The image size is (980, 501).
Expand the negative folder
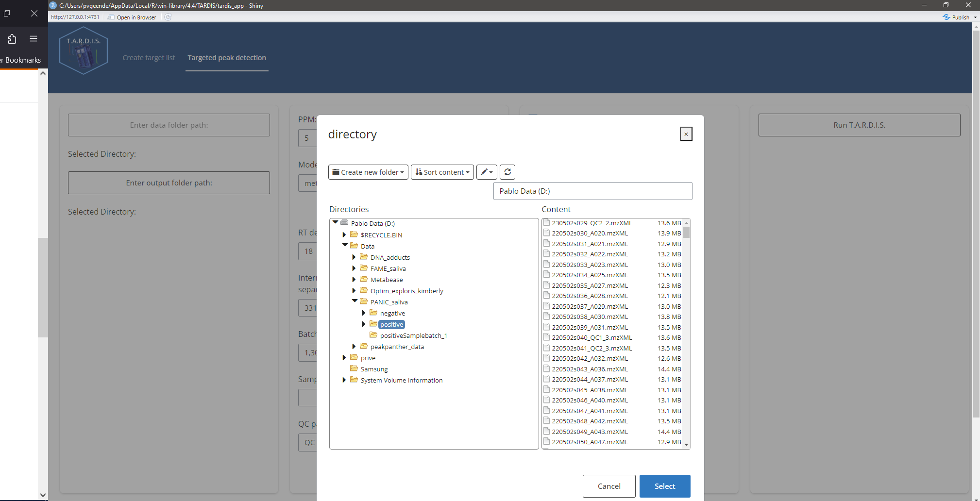[x=364, y=313]
